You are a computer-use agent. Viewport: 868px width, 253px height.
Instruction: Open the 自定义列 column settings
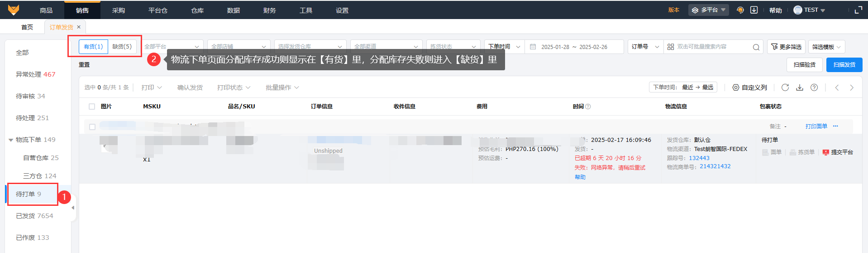(750, 88)
